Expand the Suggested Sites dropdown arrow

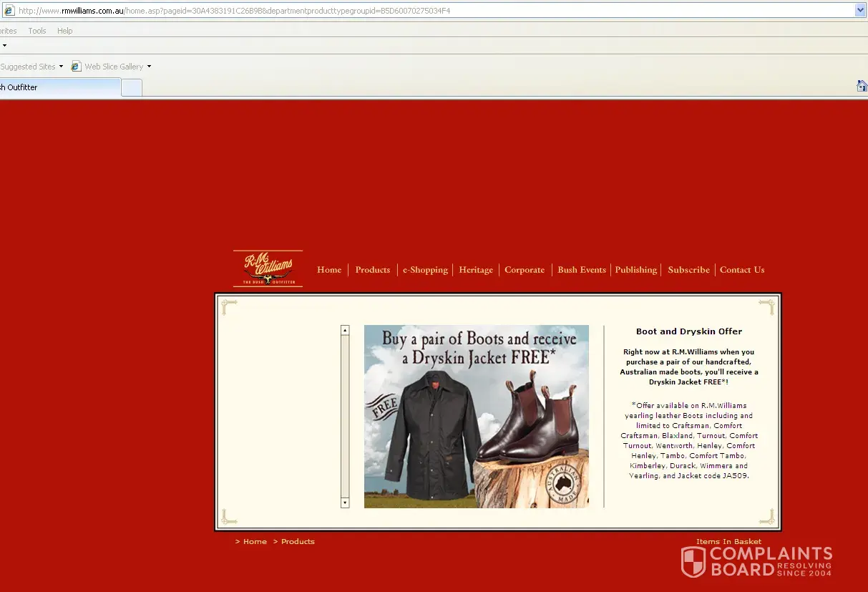pyautogui.click(x=61, y=67)
